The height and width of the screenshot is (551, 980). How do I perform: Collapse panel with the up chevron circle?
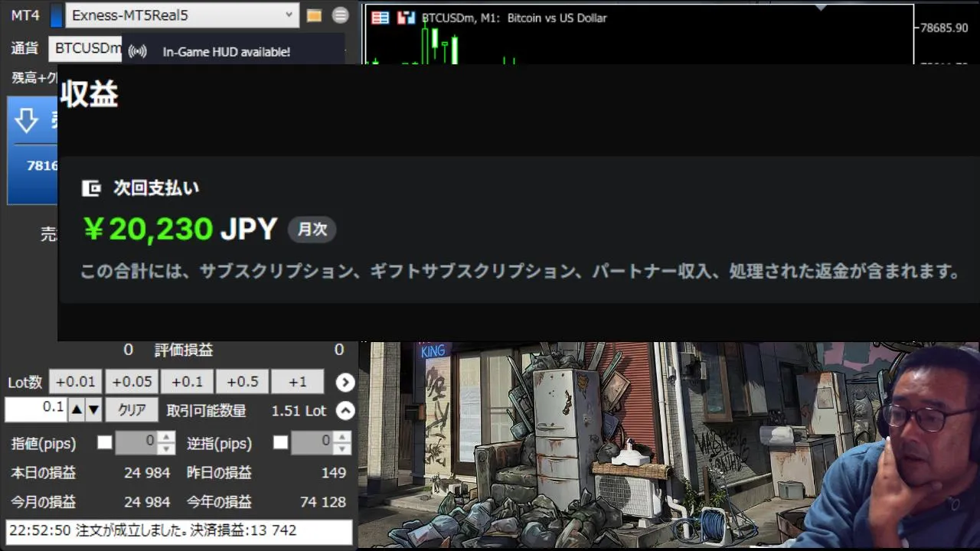point(345,411)
